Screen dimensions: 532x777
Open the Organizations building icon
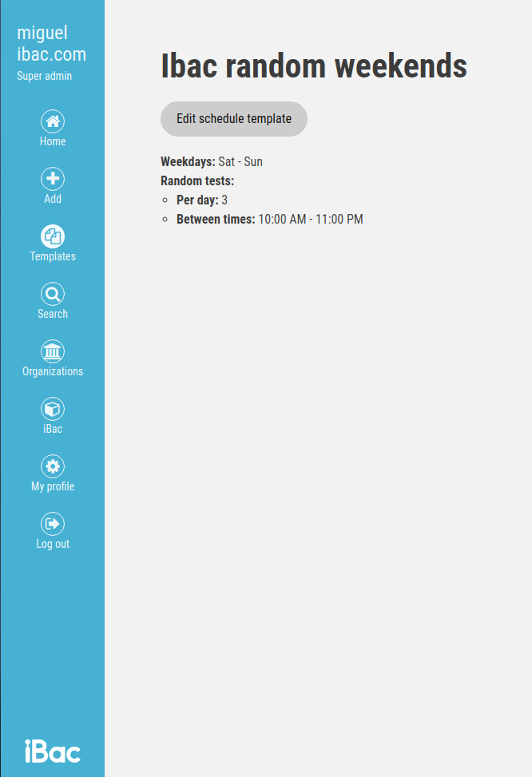pyautogui.click(x=53, y=351)
